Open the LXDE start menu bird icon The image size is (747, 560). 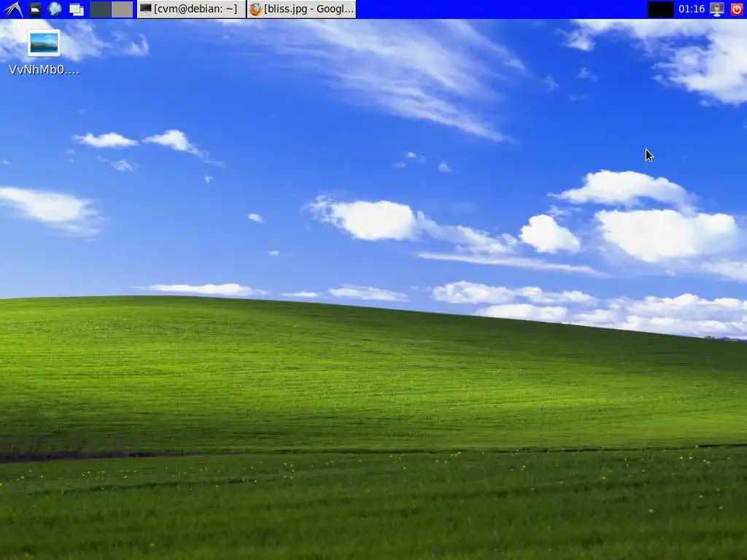tap(13, 9)
